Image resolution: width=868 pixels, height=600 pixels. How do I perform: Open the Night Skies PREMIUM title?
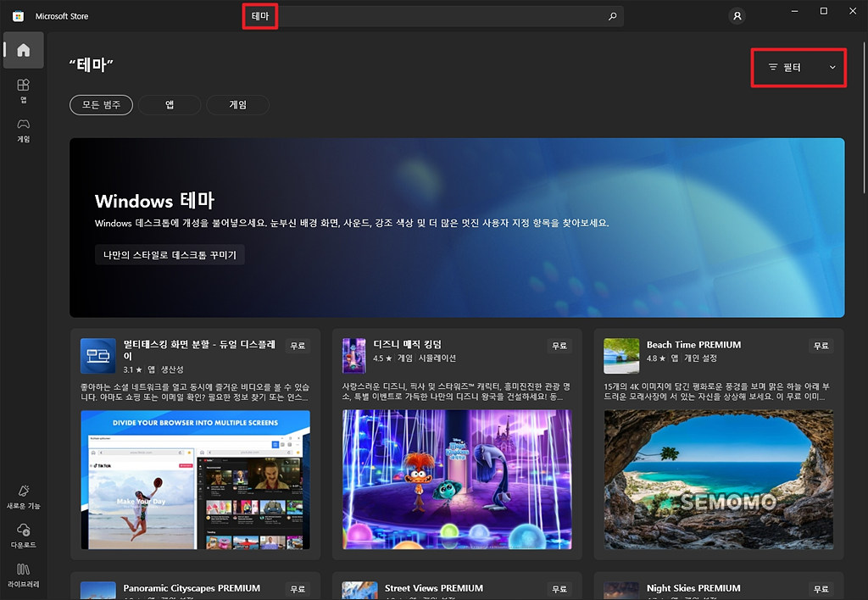pyautogui.click(x=693, y=588)
